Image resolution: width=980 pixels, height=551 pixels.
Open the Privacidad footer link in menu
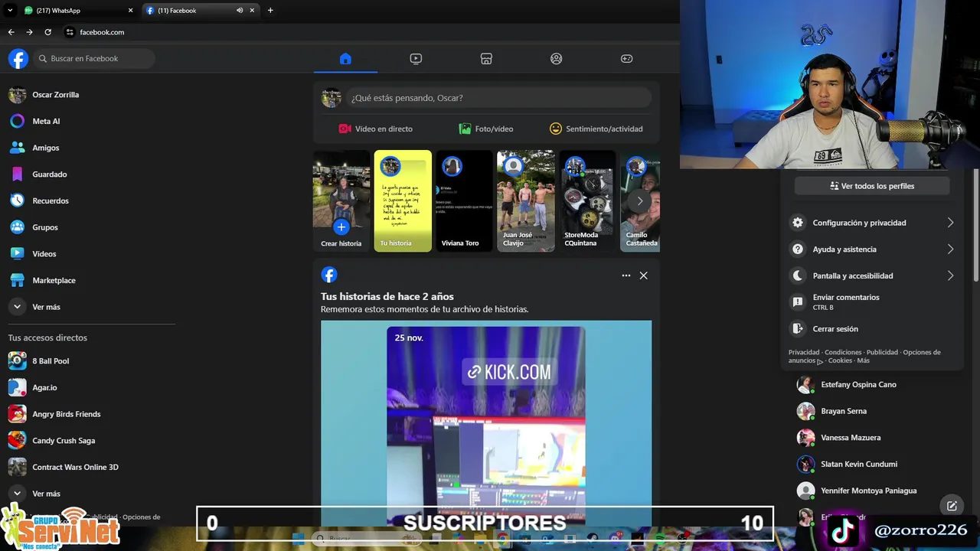[x=804, y=353]
